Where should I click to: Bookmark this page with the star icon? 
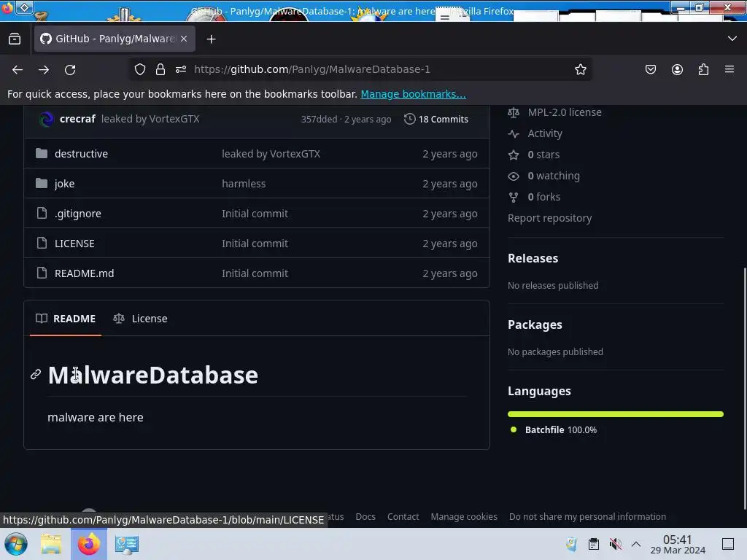pos(580,69)
